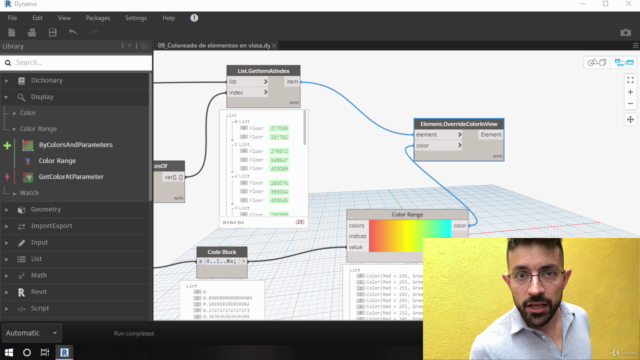
Task: Expand the Color subcategory
Action: pyautogui.click(x=14, y=113)
